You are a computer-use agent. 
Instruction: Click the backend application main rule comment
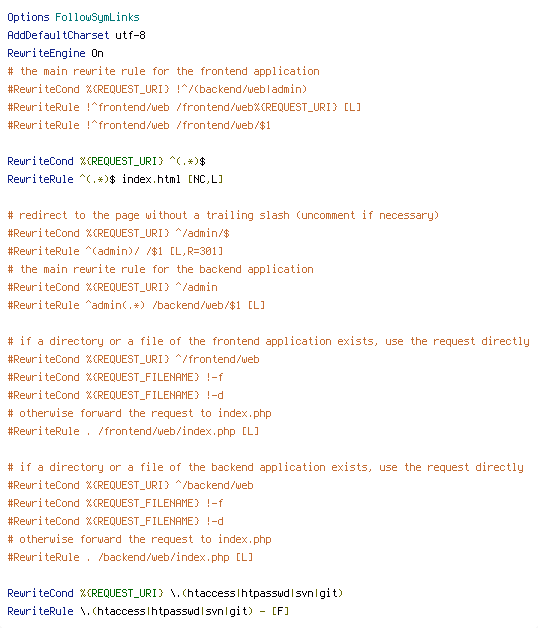pyautogui.click(x=160, y=269)
